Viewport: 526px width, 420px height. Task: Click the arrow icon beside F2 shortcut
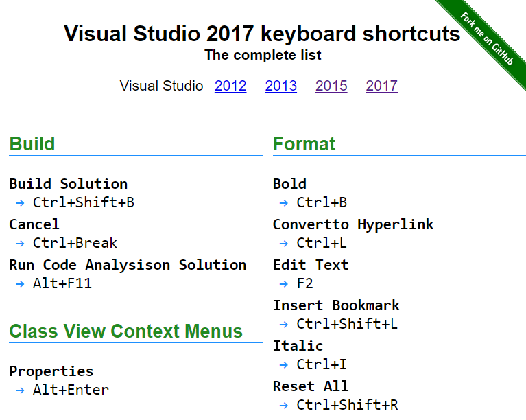click(x=283, y=284)
